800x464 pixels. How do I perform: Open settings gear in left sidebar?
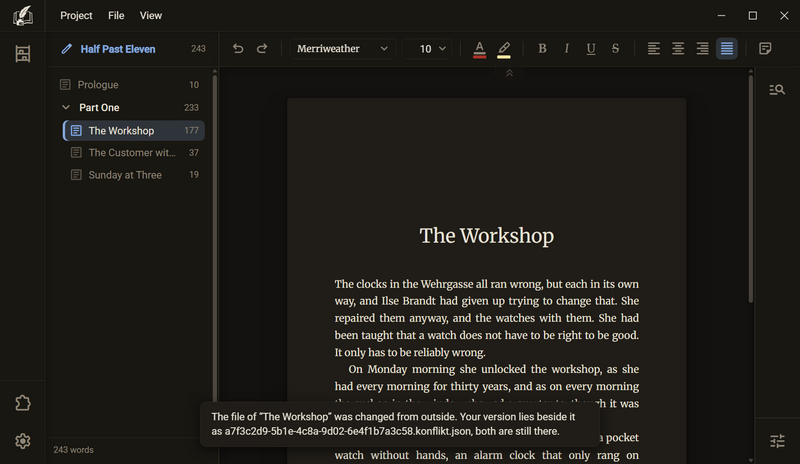[x=22, y=441]
